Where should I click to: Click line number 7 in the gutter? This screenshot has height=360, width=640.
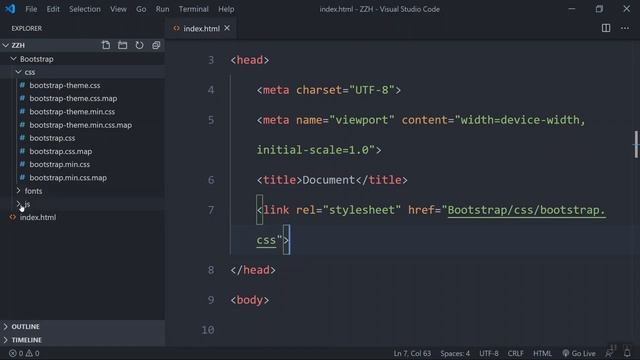pyautogui.click(x=211, y=210)
